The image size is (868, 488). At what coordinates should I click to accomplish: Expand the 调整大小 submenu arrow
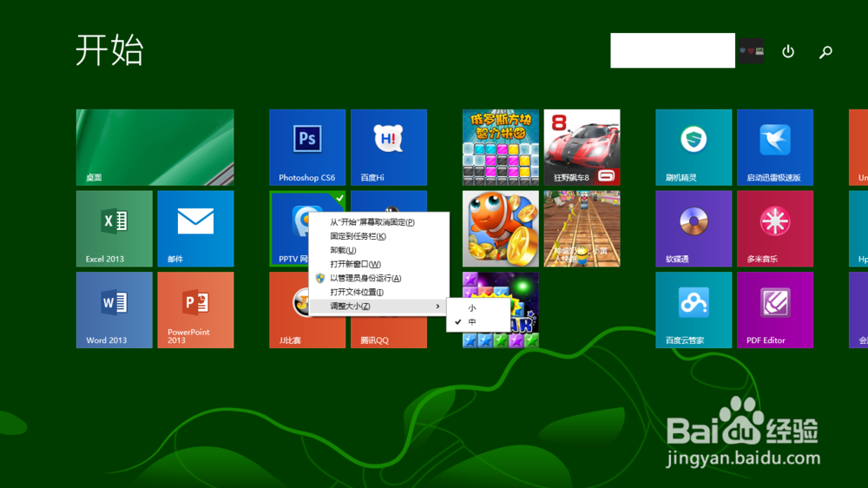point(437,307)
